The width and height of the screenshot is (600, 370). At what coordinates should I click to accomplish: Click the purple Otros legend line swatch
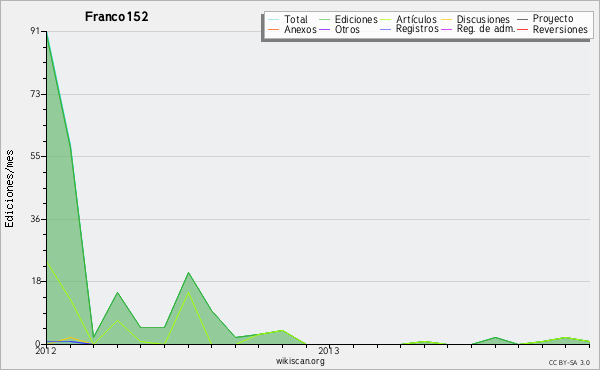[324, 29]
